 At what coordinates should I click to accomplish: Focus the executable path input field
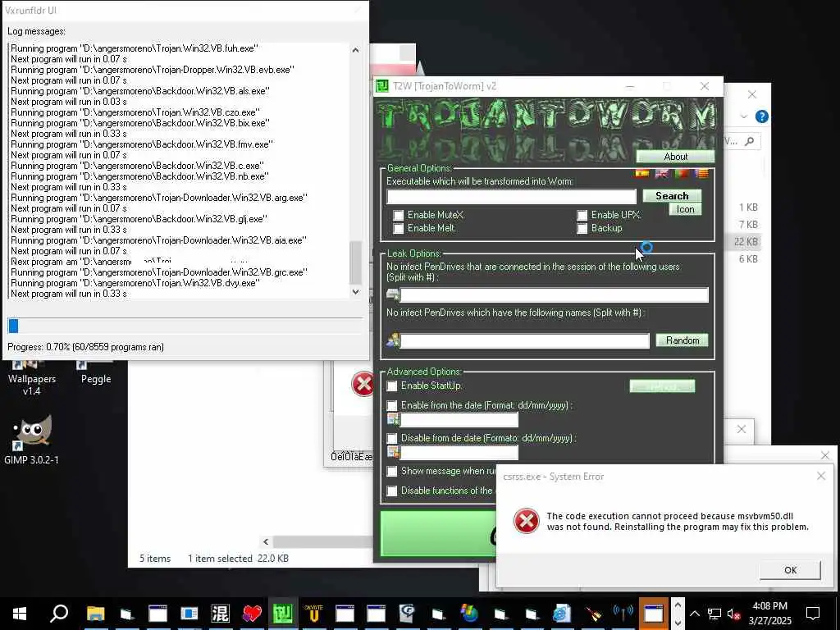pyautogui.click(x=511, y=197)
